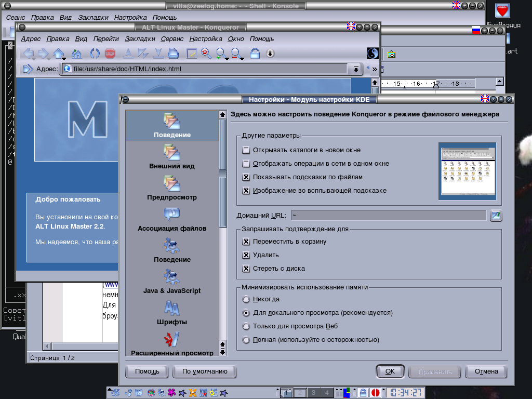
Task: Click the Помощь button in settings dialog
Action: coord(147,371)
